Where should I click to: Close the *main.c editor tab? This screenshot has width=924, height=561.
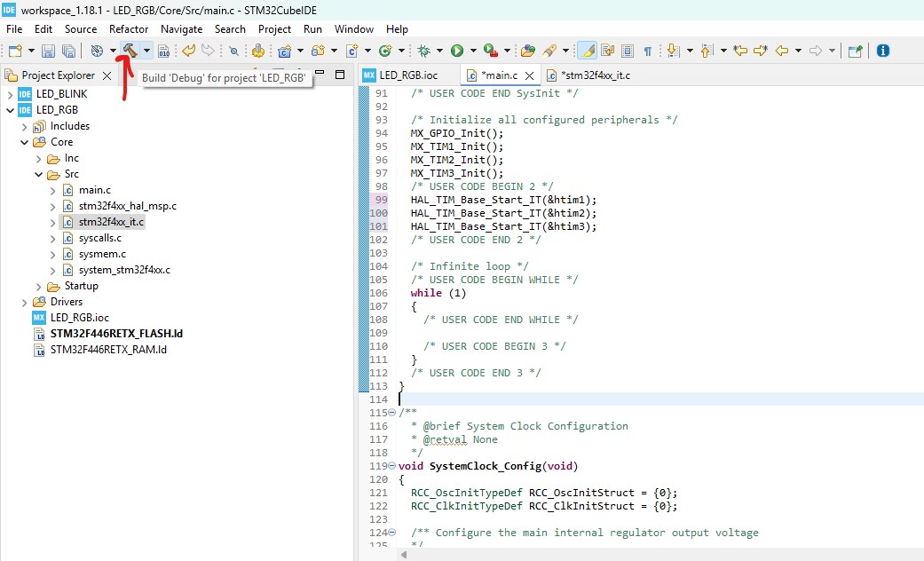click(529, 75)
